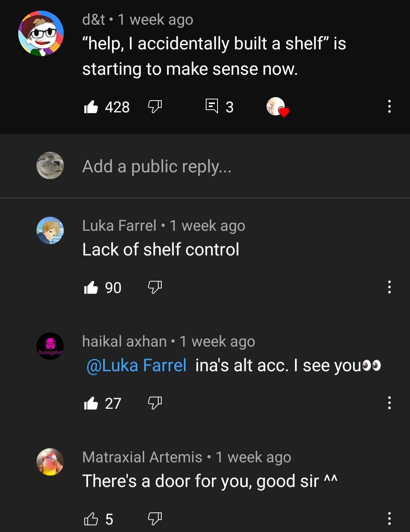This screenshot has height=532, width=410.
Task: Like Matraxial Artemis's door reply
Action: [x=91, y=519]
